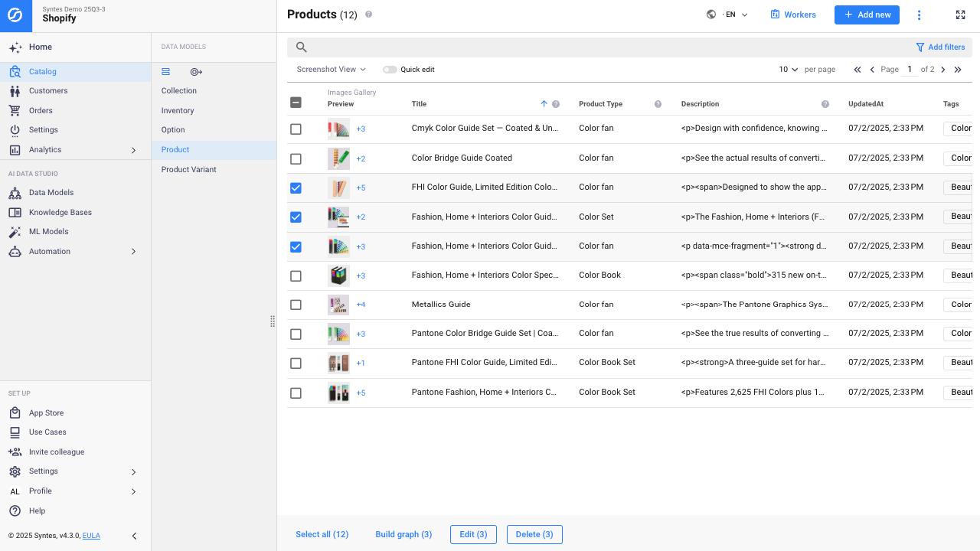This screenshot has height=551, width=980.
Task: Click Add filters
Action: pos(940,47)
